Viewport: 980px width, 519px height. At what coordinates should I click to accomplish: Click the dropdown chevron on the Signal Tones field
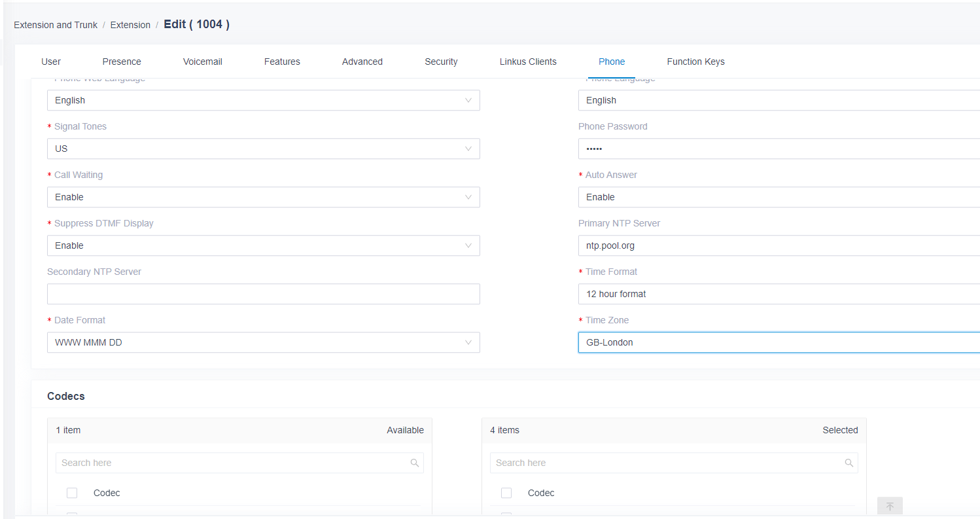(x=468, y=149)
